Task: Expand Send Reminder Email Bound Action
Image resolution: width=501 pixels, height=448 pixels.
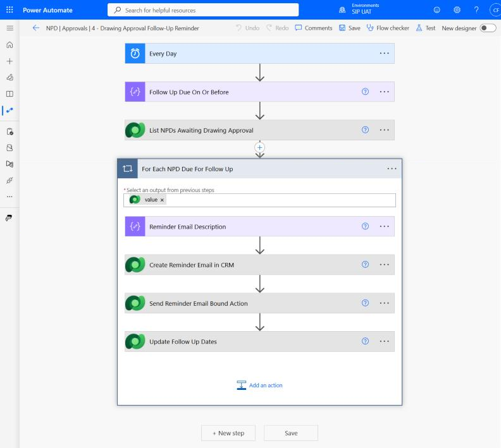Action: click(259, 303)
